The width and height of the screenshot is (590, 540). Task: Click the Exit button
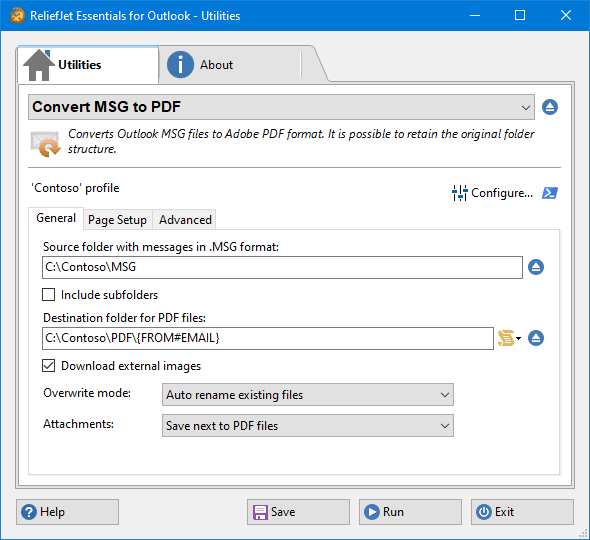(522, 512)
